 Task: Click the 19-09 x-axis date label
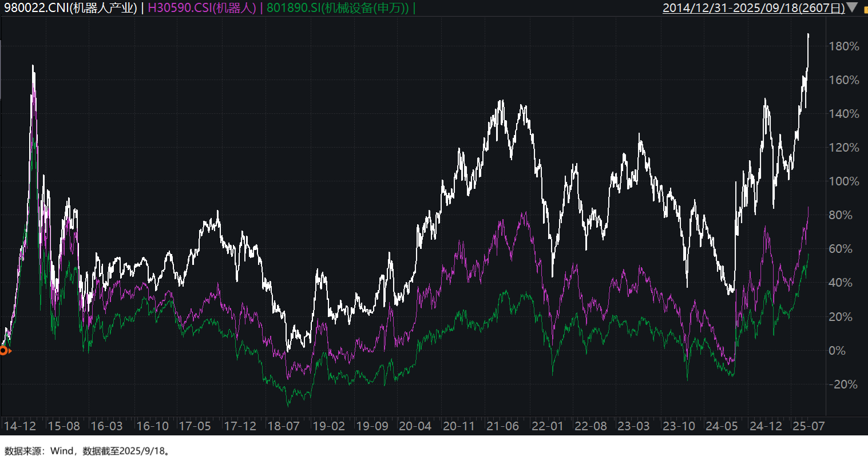coord(372,426)
